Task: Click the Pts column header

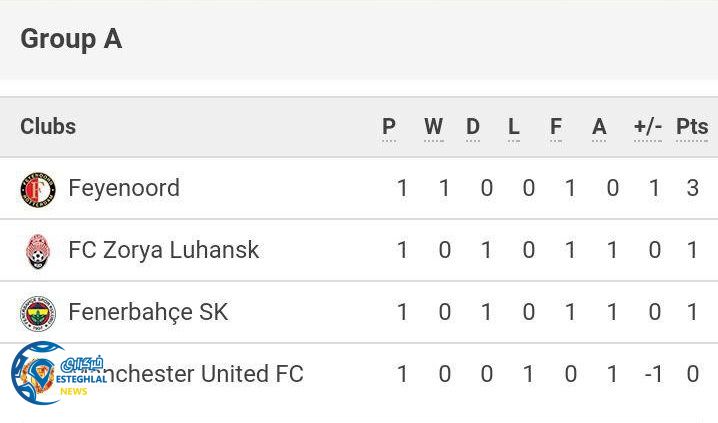Action: click(x=692, y=127)
